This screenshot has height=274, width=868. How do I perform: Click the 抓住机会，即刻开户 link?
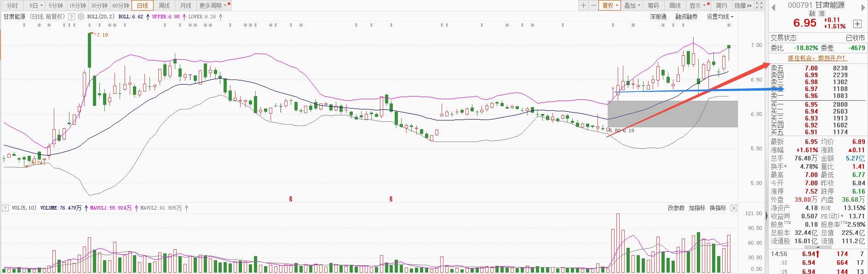816,58
